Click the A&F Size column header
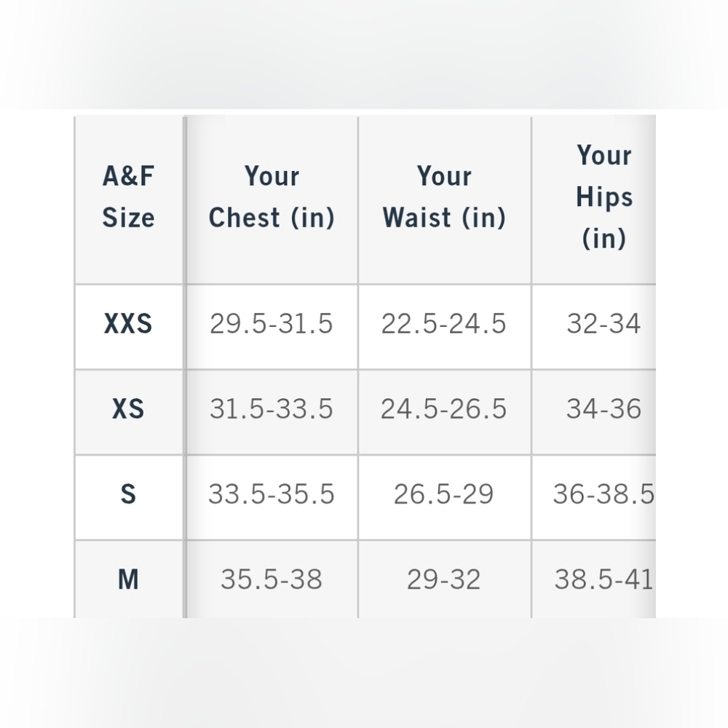This screenshot has height=728, width=728. [128, 197]
